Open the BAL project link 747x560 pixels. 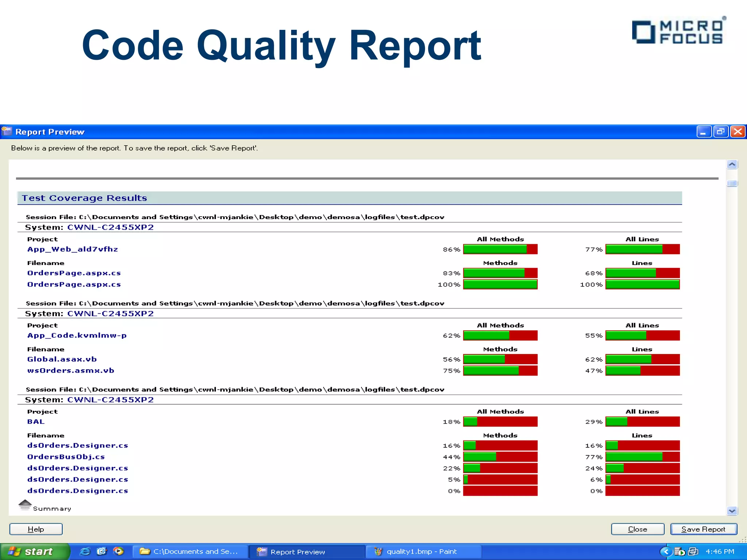(36, 421)
